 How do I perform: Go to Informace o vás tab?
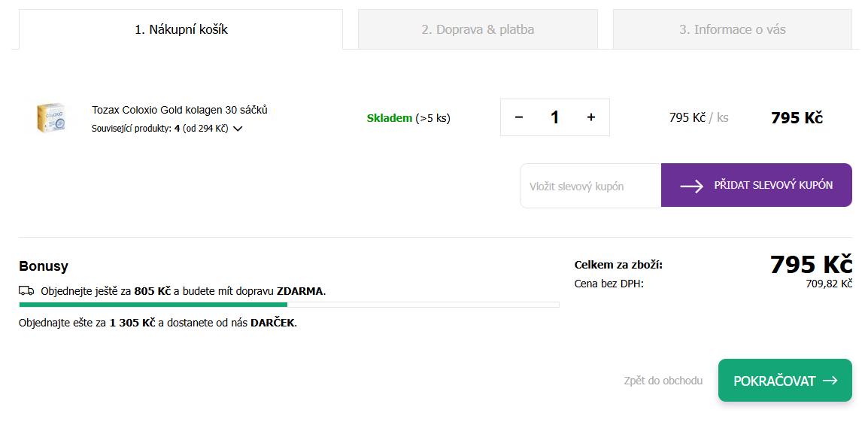(732, 30)
